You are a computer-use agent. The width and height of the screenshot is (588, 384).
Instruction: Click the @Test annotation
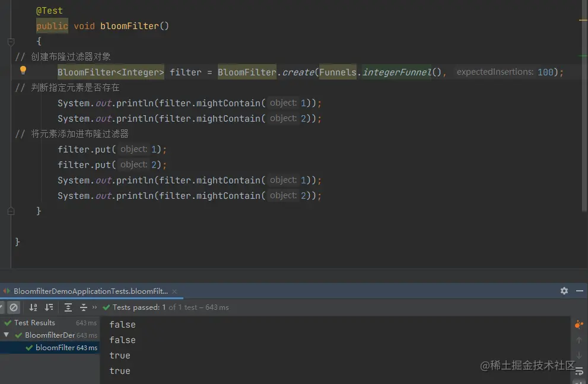click(49, 11)
